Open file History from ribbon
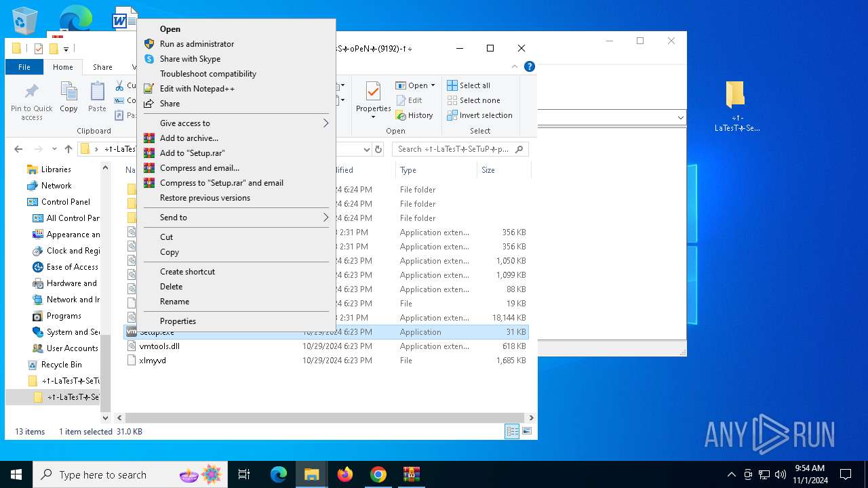This screenshot has width=868, height=488. [x=414, y=115]
